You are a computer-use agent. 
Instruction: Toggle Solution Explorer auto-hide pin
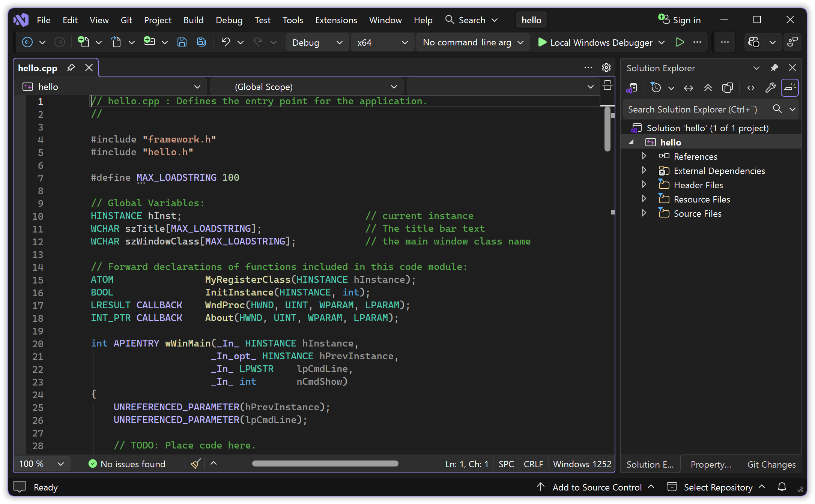tap(774, 68)
